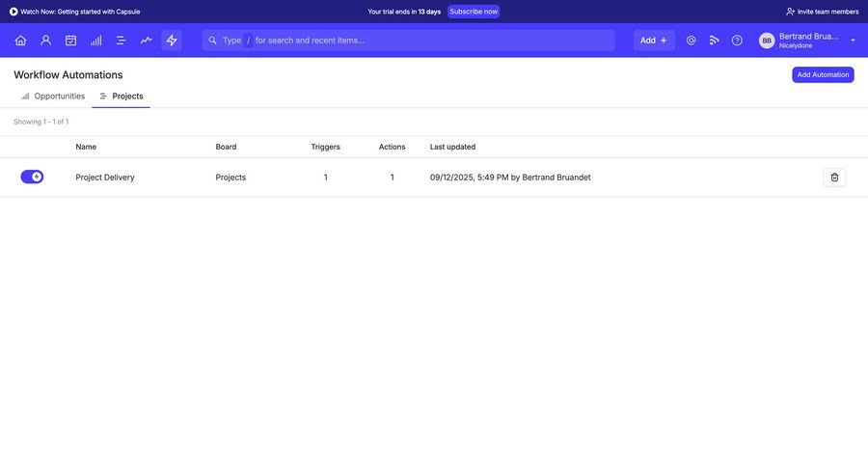Open the mentions at-sign icon
This screenshot has height=467, width=868.
[x=691, y=41]
